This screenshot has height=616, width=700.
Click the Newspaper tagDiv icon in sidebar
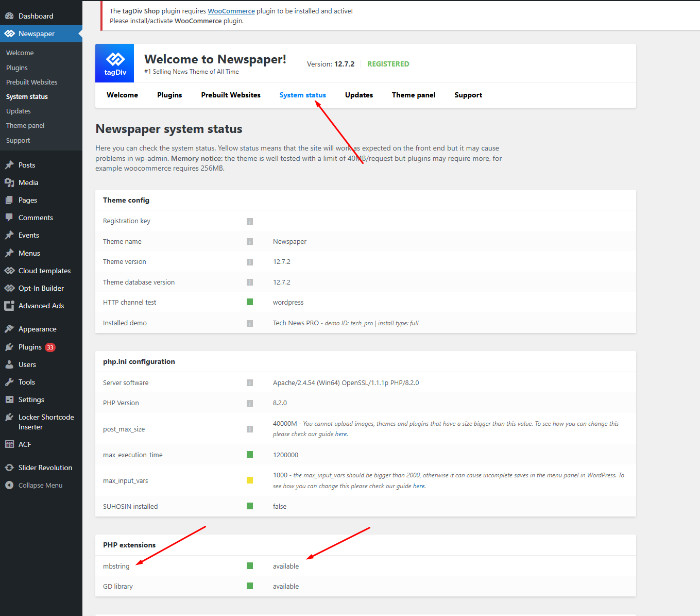(9, 34)
